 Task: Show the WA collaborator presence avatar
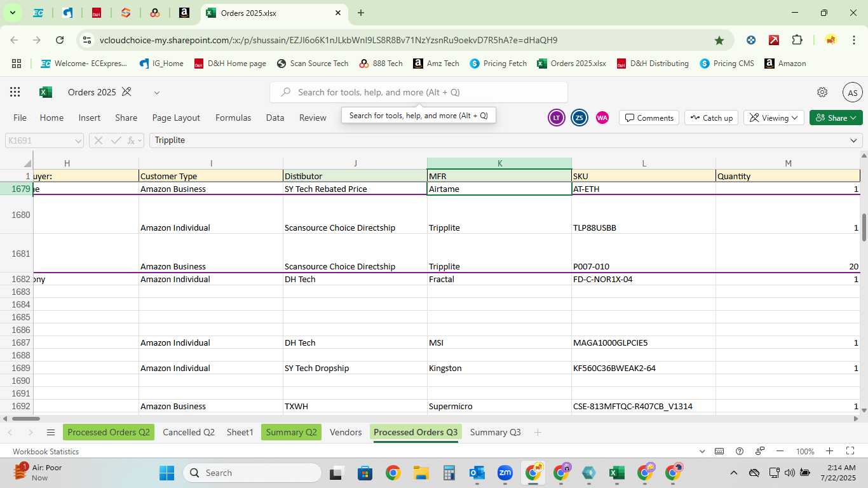tap(602, 118)
